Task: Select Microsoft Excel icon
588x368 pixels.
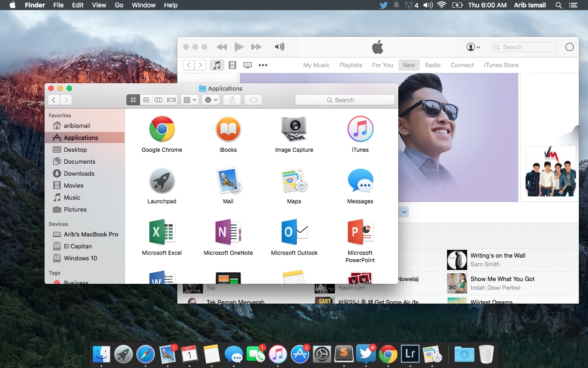Action: [162, 232]
